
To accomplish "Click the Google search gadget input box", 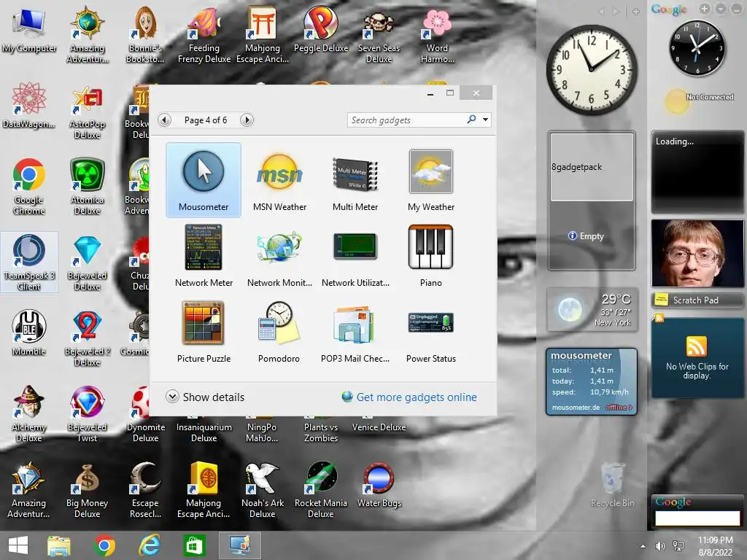I will [697, 518].
